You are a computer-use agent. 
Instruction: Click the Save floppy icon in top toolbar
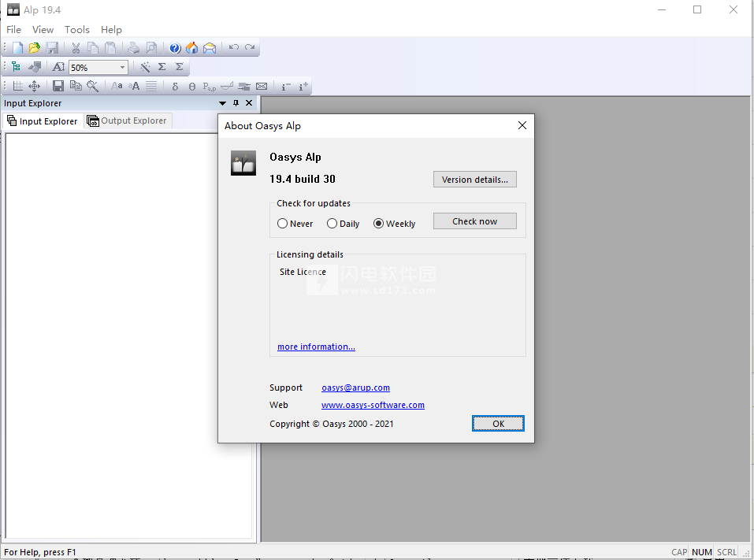[52, 47]
